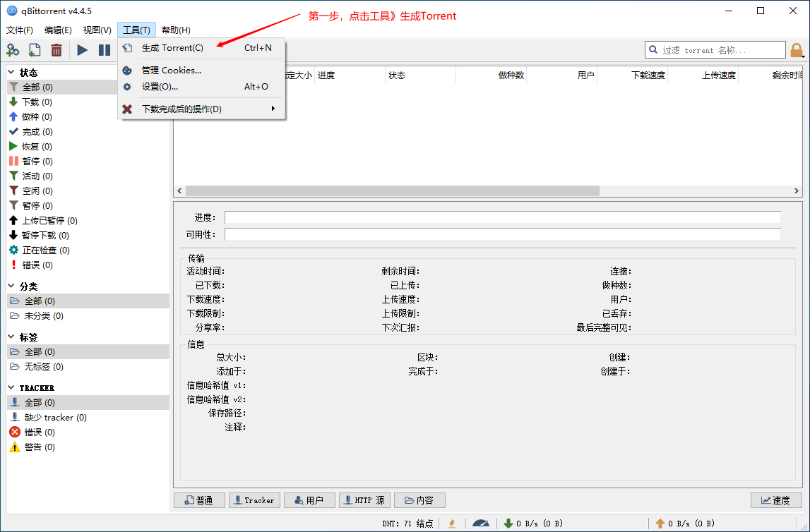Collapse the 状态 section in sidebar
This screenshot has width=810, height=532.
(x=12, y=72)
